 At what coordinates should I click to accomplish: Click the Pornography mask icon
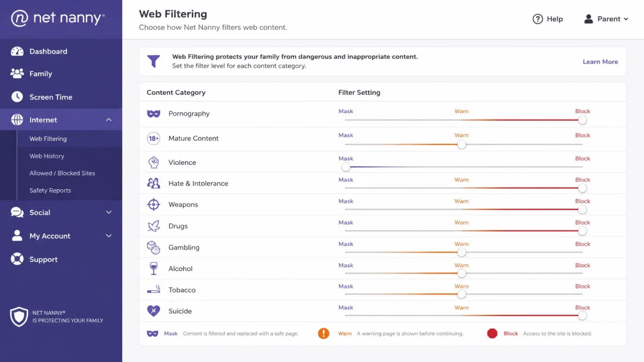coord(153,114)
